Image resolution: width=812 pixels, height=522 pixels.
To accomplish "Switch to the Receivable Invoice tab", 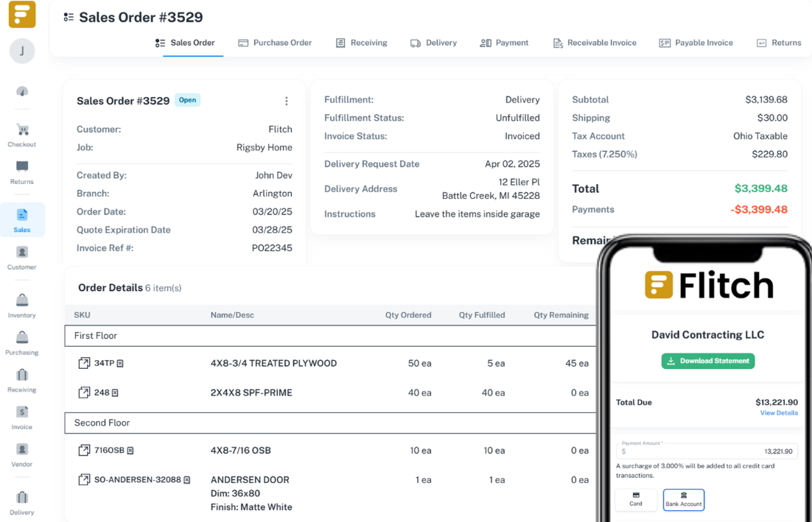I will [595, 43].
